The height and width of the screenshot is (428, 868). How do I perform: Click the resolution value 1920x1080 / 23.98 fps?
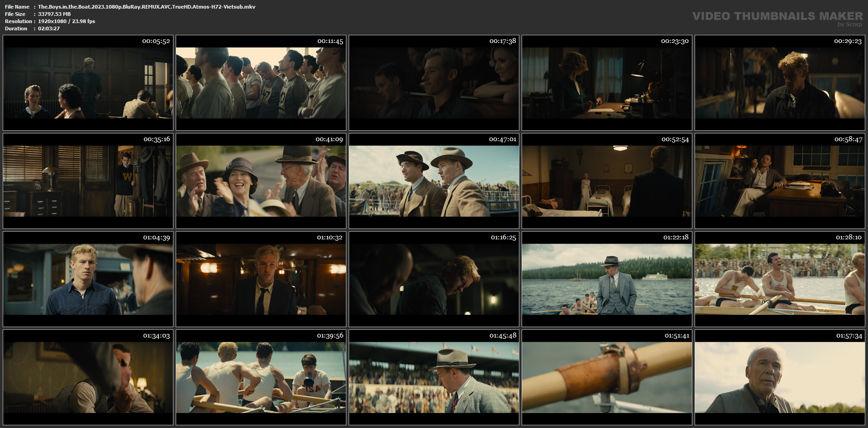67,21
